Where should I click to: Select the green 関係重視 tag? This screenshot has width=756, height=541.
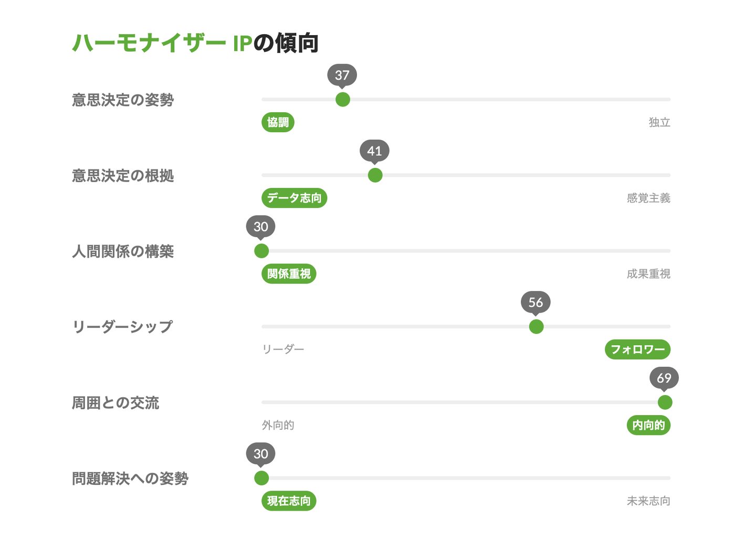pos(289,274)
